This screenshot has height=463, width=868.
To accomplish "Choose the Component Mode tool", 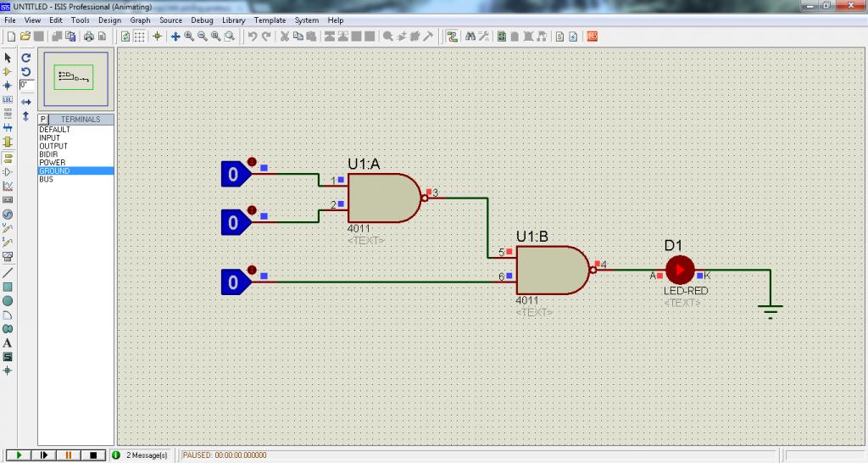I will 7,71.
